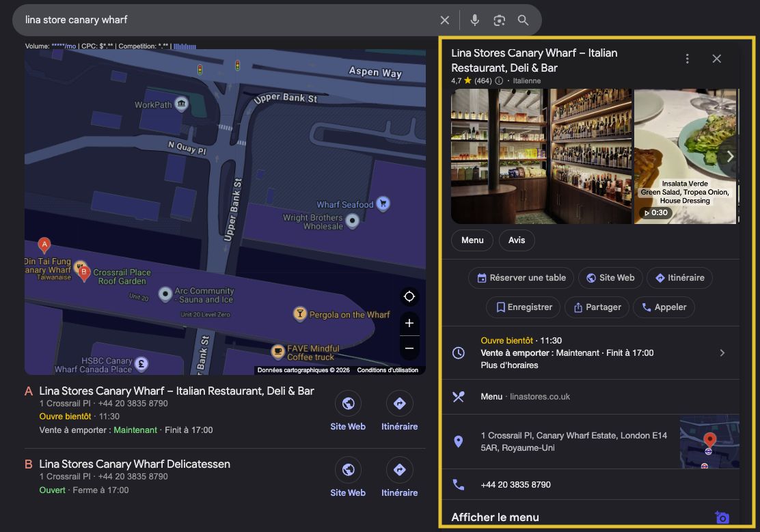Click the Din Tai Fung map label
Image resolution: width=760 pixels, height=532 pixels.
tap(48, 268)
